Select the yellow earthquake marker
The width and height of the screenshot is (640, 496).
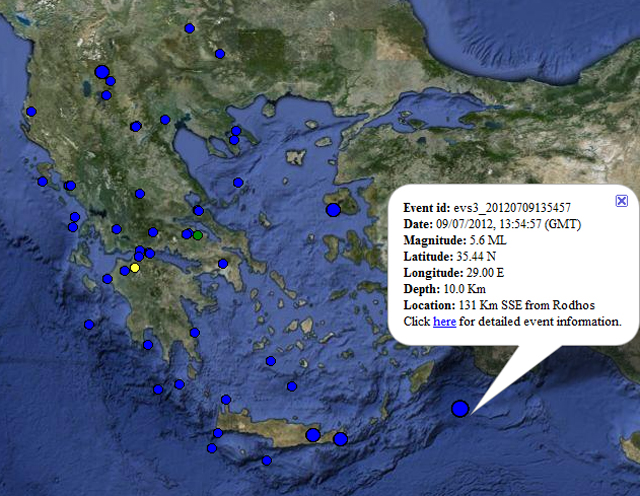point(135,268)
